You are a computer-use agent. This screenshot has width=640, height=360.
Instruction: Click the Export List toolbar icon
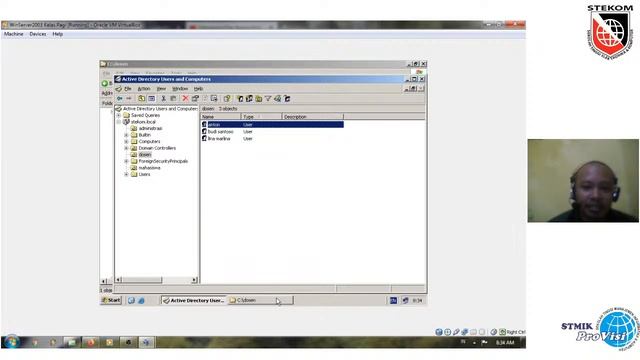tap(214, 99)
